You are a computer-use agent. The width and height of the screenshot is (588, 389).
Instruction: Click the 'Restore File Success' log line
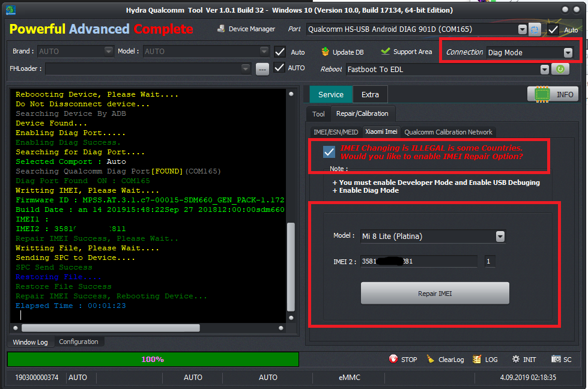pyautogui.click(x=64, y=287)
